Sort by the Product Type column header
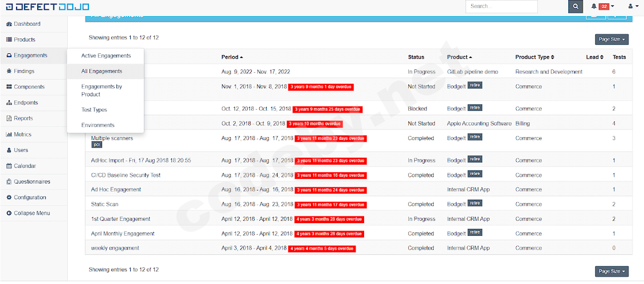Image resolution: width=644 pixels, height=284 pixels. (x=534, y=57)
